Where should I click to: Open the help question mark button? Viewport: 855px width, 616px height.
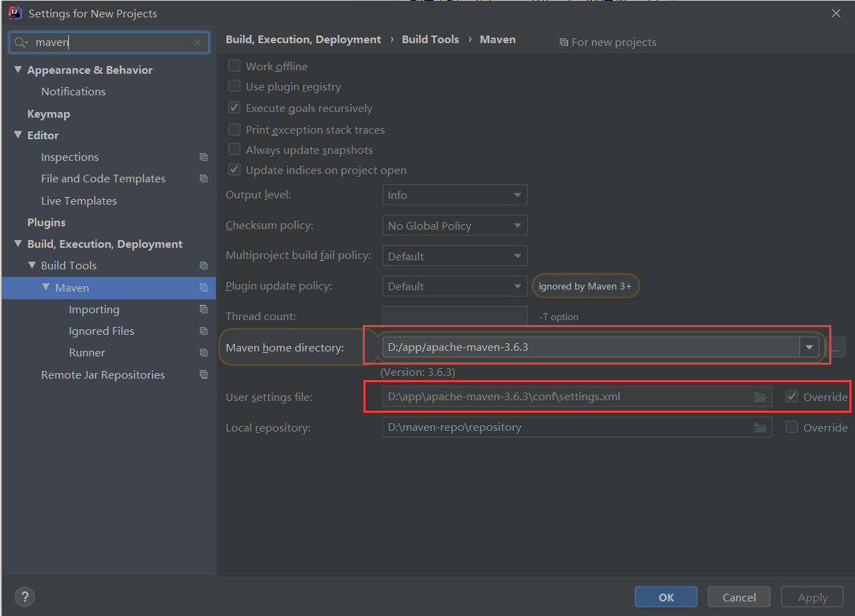(24, 597)
